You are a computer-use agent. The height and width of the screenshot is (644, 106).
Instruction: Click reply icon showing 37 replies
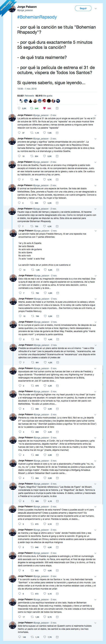click(x=19, y=133)
